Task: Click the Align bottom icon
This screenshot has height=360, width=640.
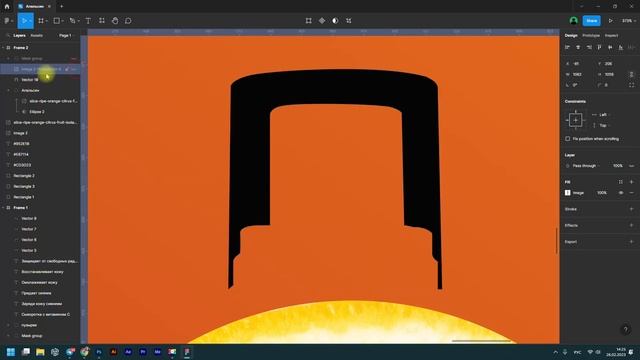Action: 621,47
